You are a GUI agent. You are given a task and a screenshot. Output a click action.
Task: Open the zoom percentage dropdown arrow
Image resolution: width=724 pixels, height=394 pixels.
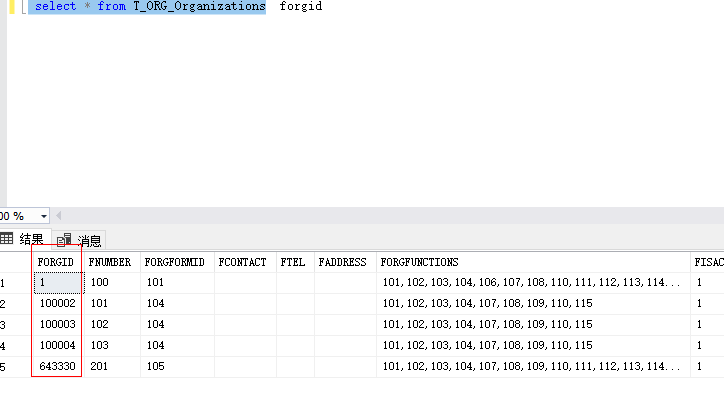(44, 216)
